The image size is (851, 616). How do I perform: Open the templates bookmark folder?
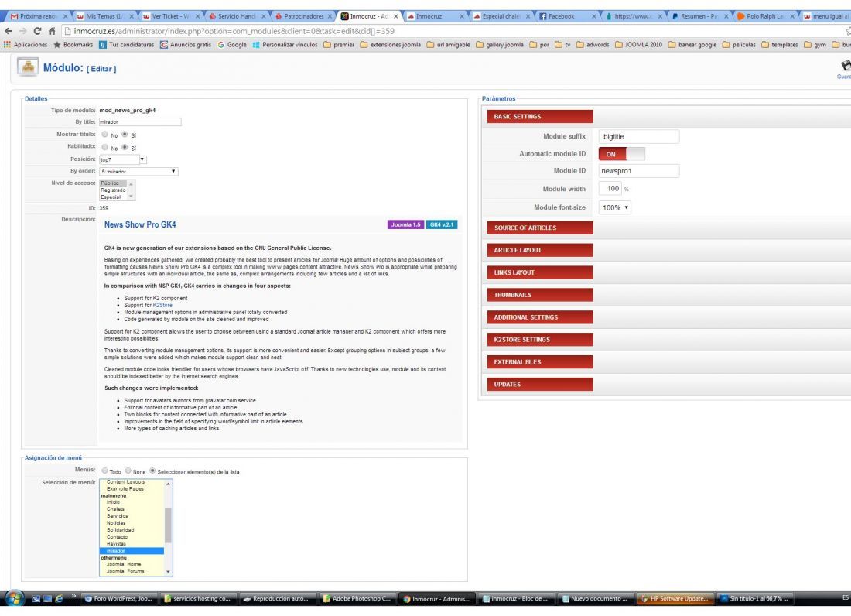click(779, 45)
